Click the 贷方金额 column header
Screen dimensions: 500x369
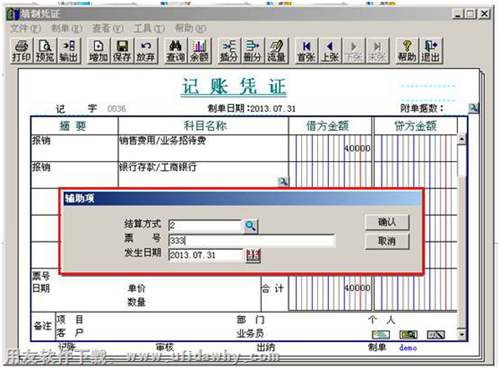coord(415,126)
